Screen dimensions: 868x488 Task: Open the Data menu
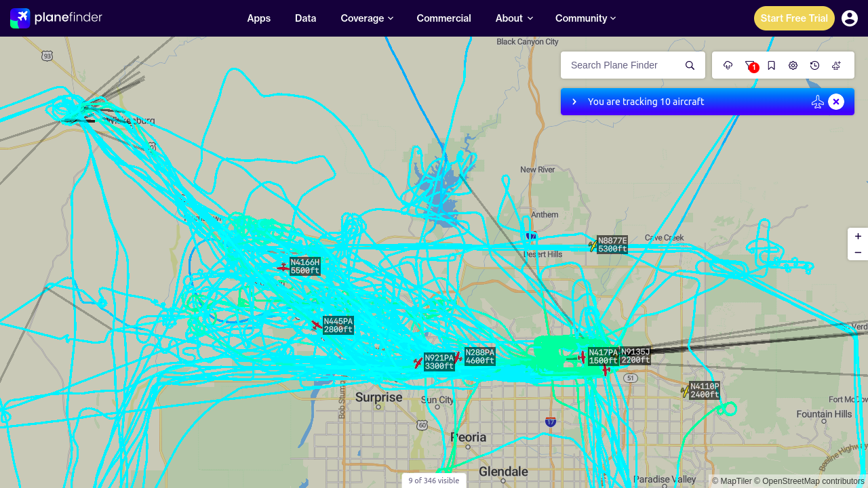tap(306, 18)
